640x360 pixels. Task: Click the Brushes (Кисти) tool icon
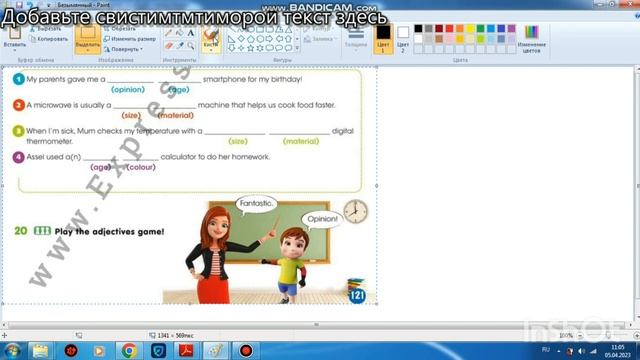211,34
